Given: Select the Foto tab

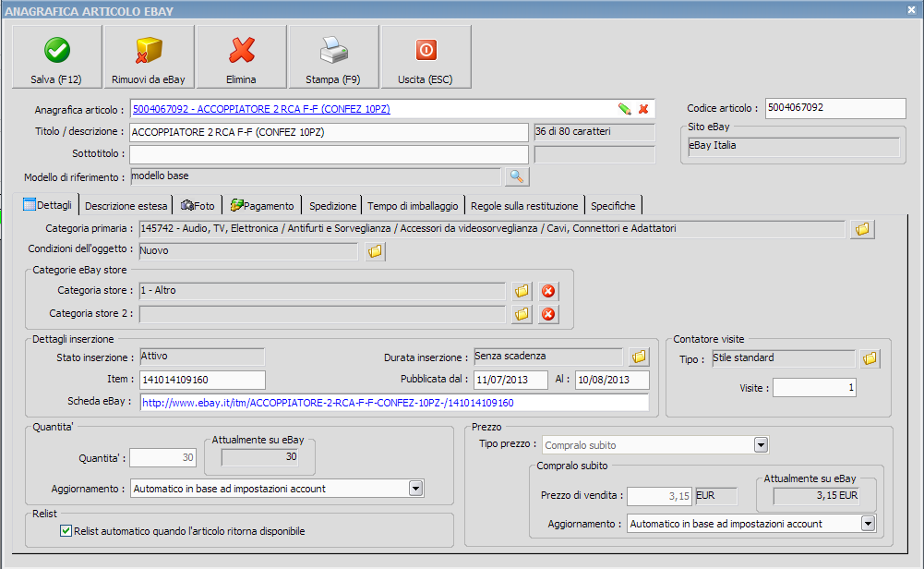Looking at the screenshot, I should click(198, 206).
